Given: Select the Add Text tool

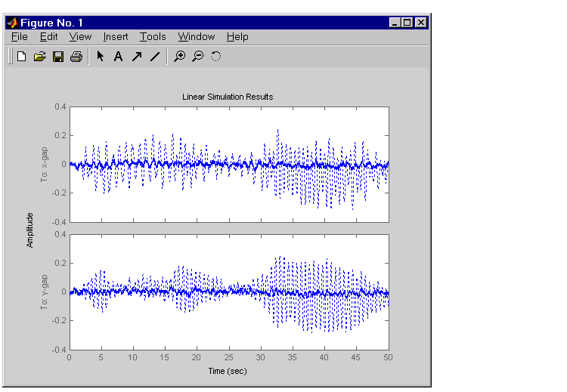Looking at the screenshot, I should 118,56.
